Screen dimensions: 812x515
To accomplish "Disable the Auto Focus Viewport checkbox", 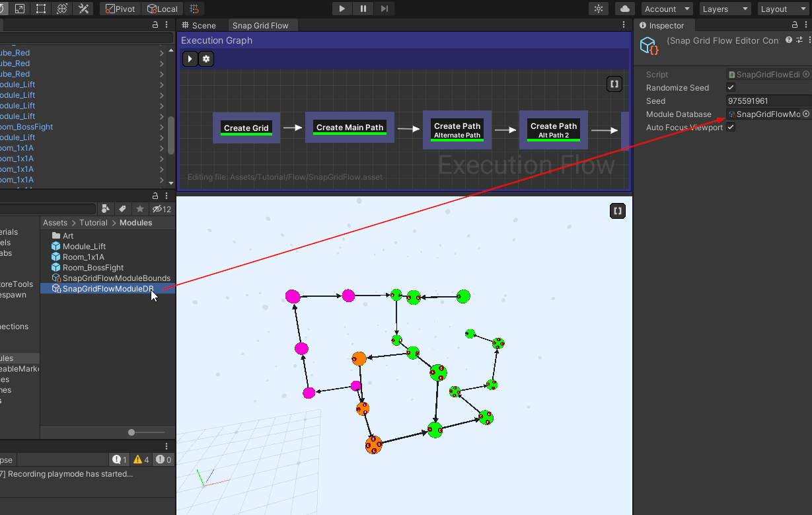I will coord(731,128).
